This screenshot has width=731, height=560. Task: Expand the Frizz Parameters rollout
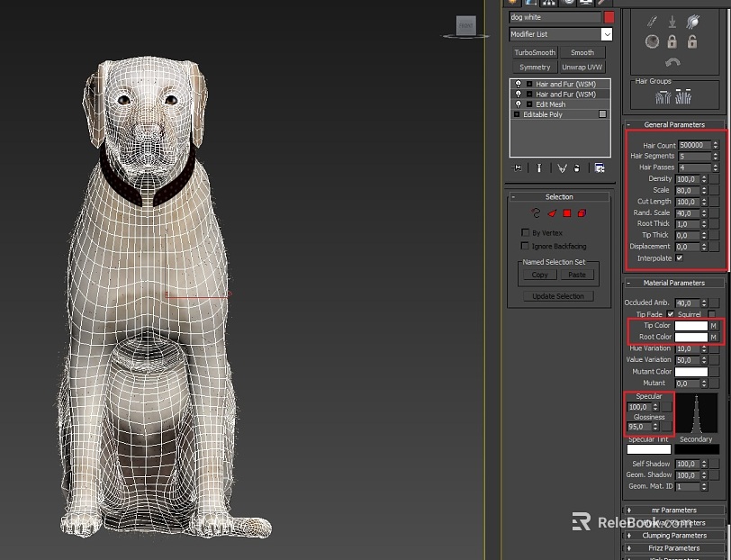674,548
